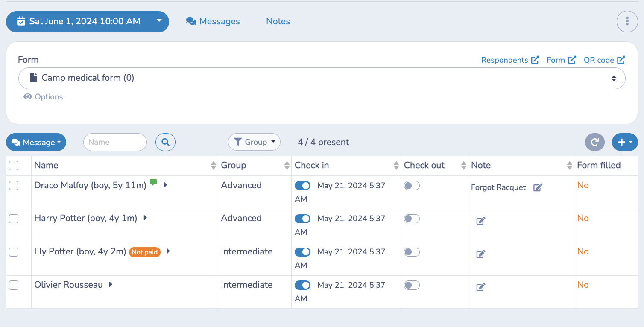Sort the table by Name column
This screenshot has width=644, height=327.
pos(214,166)
